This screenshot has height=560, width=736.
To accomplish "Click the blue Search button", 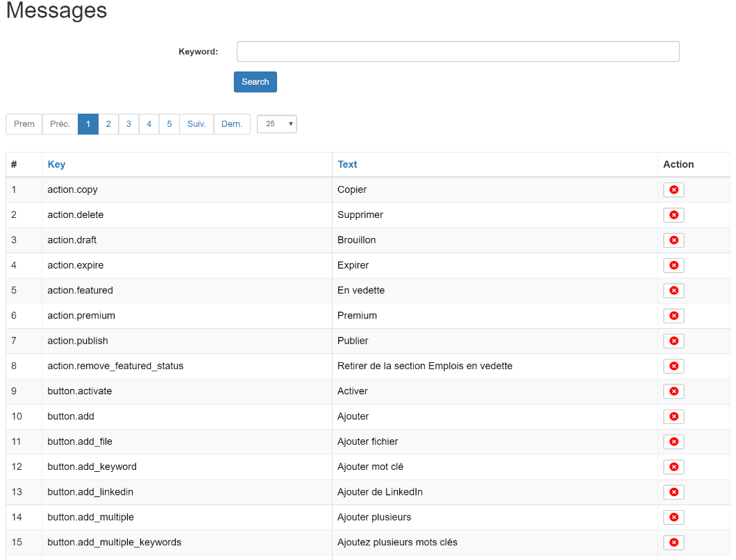I will (x=256, y=82).
